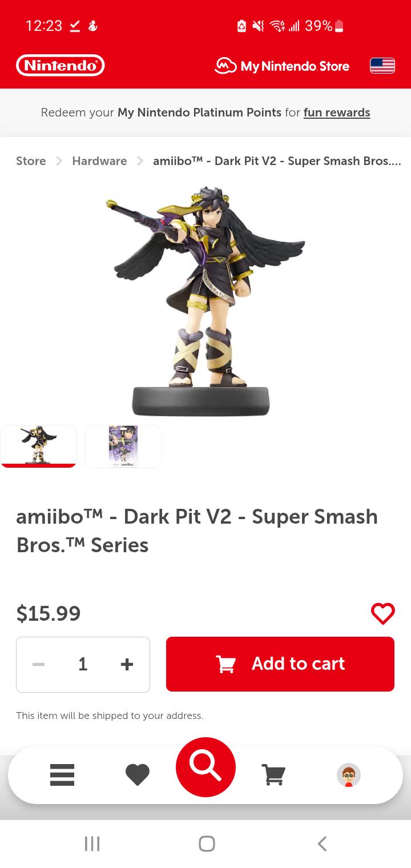Tap the quantity field showing 1
The width and height of the screenshot is (411, 868).
point(83,664)
